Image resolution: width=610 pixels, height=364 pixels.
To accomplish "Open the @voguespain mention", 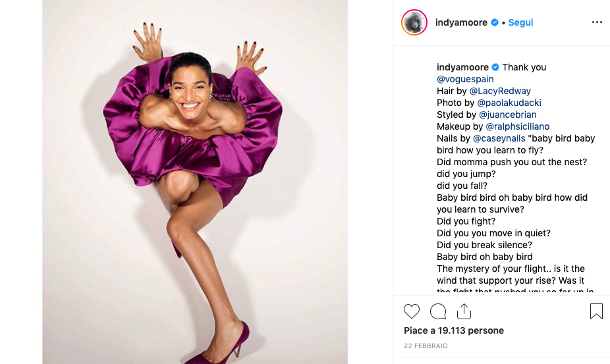I will click(x=465, y=79).
